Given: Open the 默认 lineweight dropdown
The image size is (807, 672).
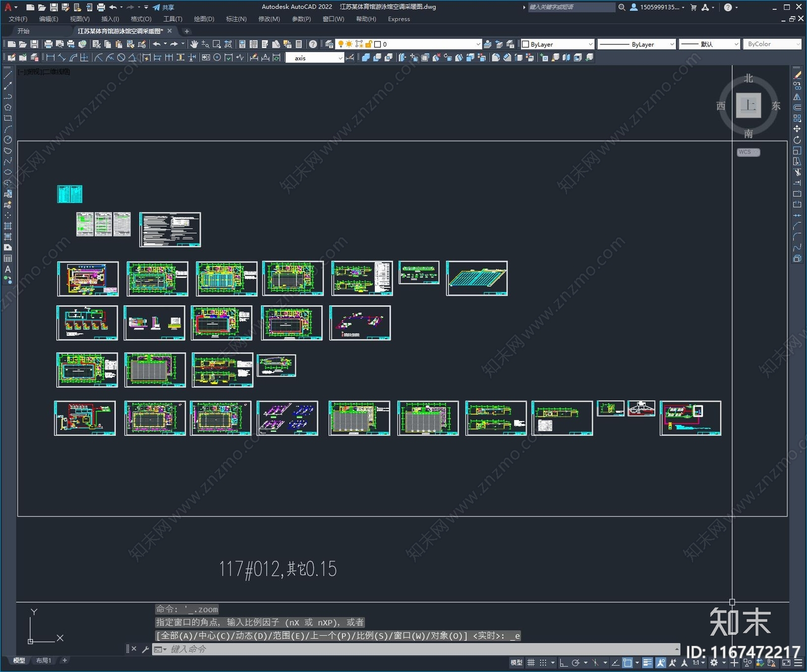Looking at the screenshot, I should point(709,44).
